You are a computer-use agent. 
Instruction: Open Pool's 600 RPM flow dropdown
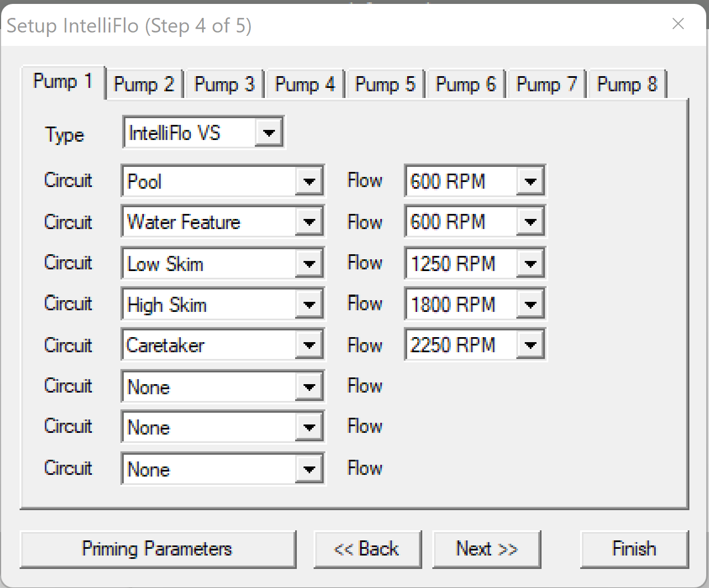(x=475, y=181)
